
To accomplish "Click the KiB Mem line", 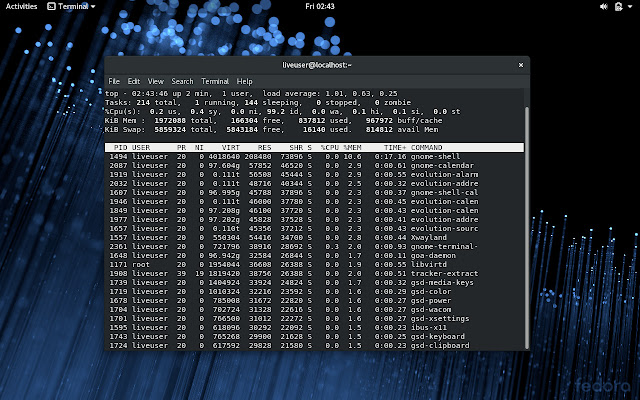I will pos(273,120).
